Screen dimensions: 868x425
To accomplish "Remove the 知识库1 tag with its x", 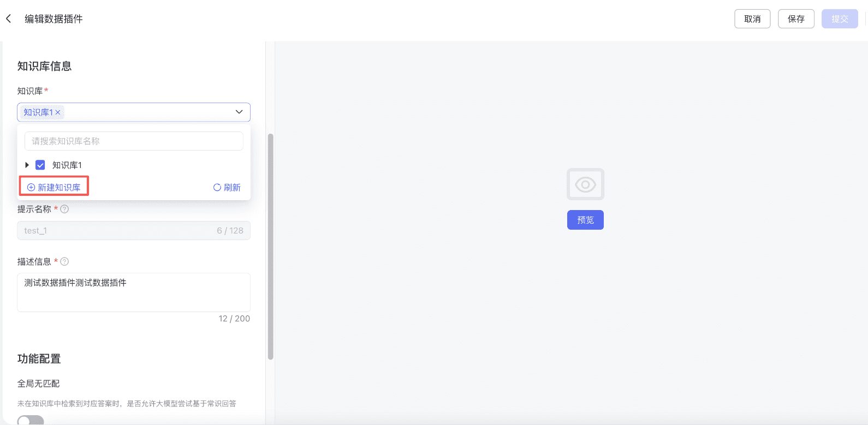I will 58,112.
